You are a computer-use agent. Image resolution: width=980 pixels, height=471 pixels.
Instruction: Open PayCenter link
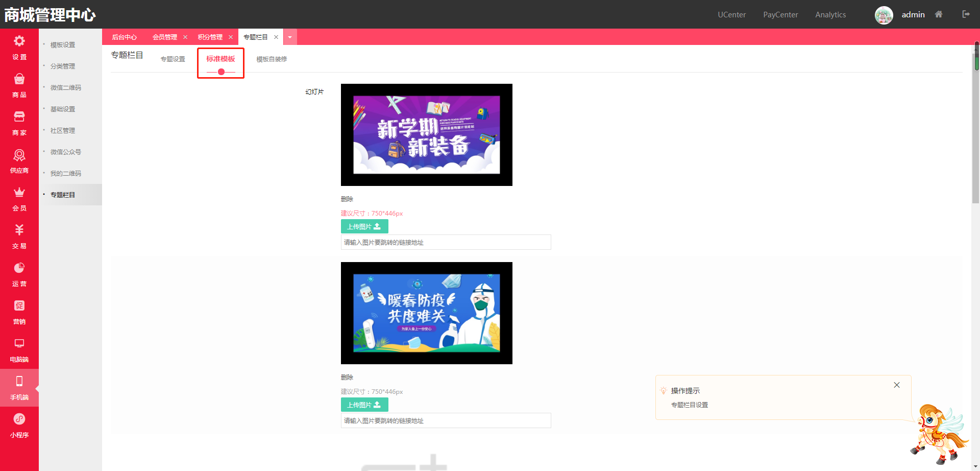click(780, 15)
